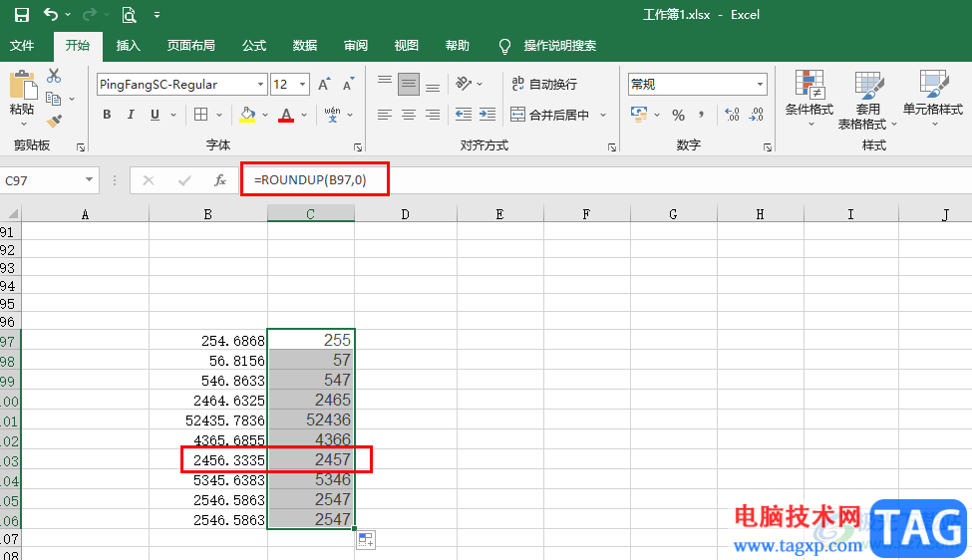Align text left
This screenshot has width=972, height=560.
click(385, 115)
